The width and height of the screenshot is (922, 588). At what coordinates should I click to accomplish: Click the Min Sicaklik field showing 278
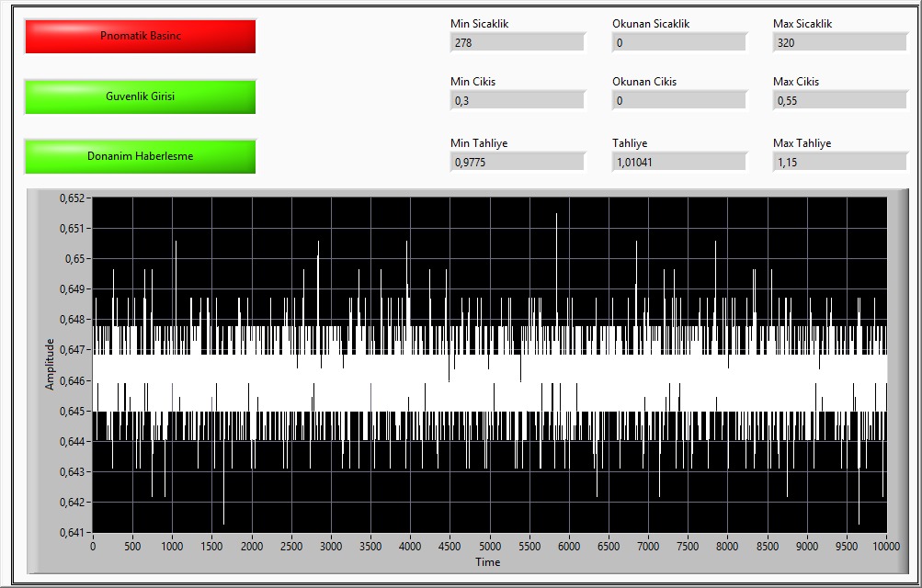coord(517,42)
